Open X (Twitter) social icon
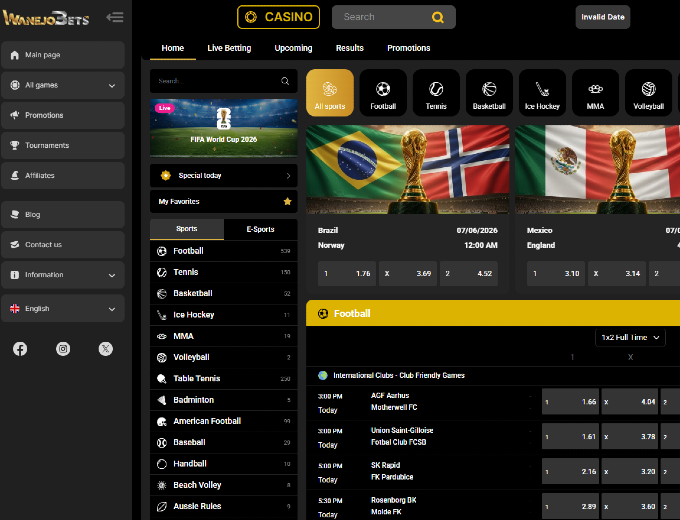Viewport: 680px width, 520px height. pyautogui.click(x=106, y=349)
